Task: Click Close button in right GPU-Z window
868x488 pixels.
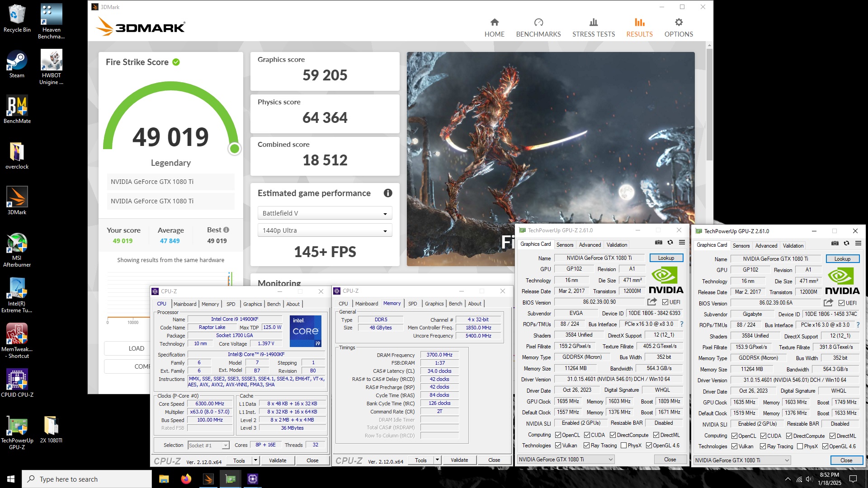Action: click(846, 460)
